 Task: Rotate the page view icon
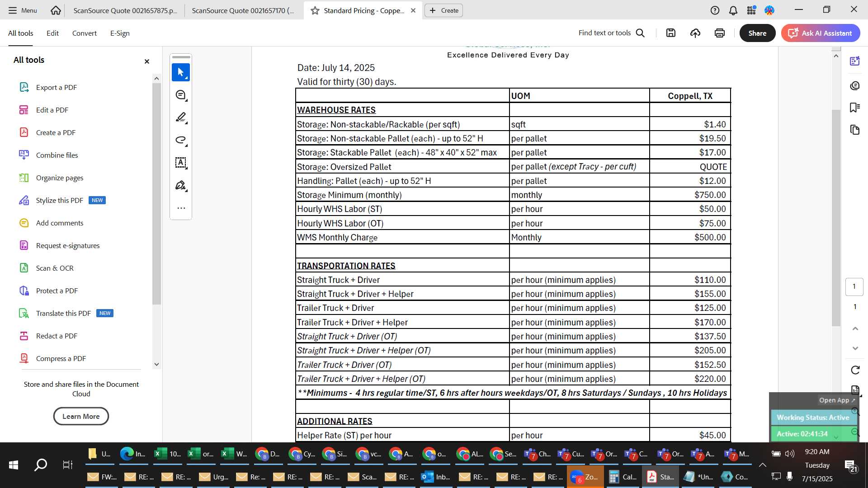coord(855,370)
